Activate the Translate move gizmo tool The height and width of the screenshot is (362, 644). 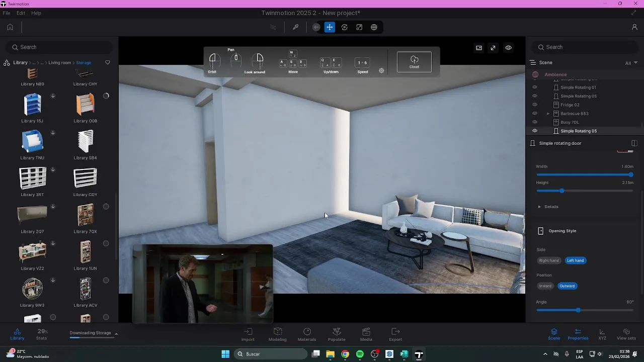pyautogui.click(x=330, y=27)
